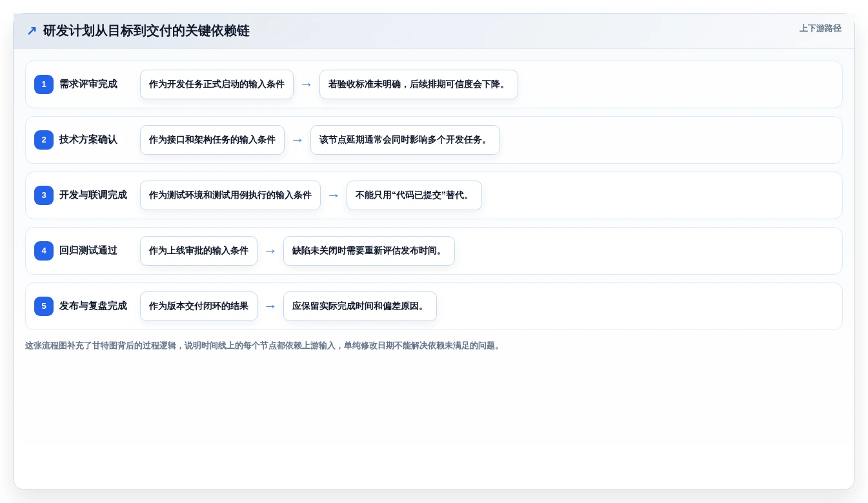Click box 作为接口和架构任务的输入条件
The width and height of the screenshot is (868, 503).
click(x=212, y=140)
